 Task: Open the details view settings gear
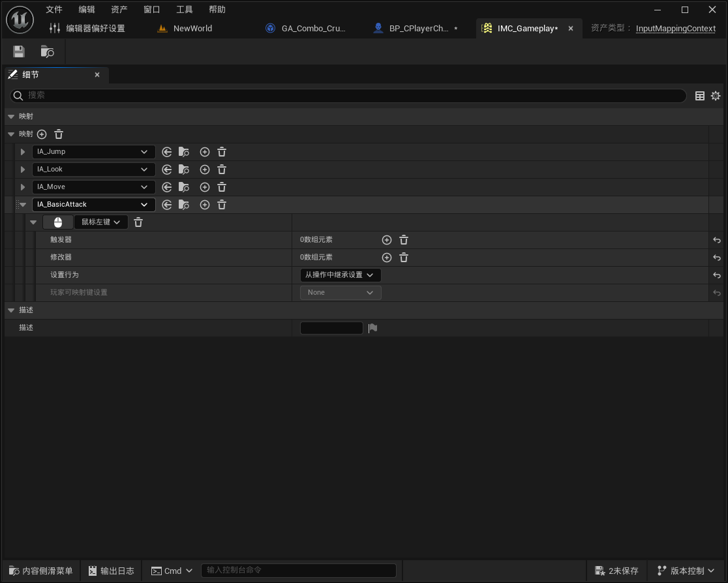pos(716,95)
